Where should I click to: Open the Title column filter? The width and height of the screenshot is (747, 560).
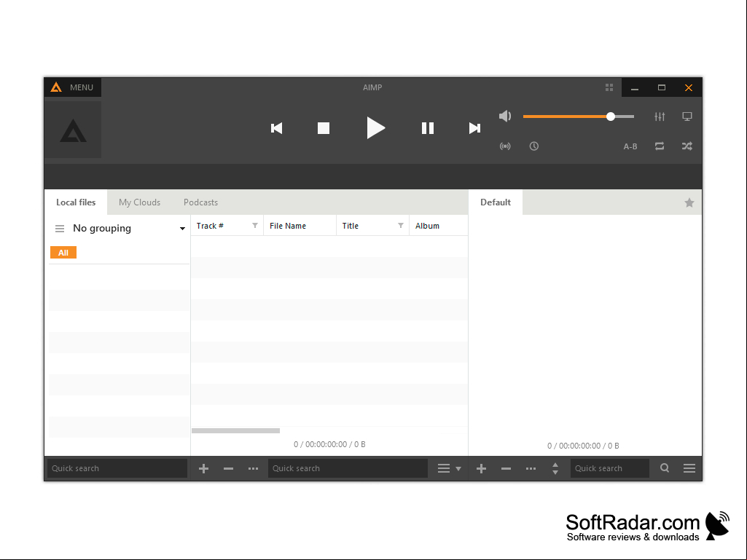[401, 226]
